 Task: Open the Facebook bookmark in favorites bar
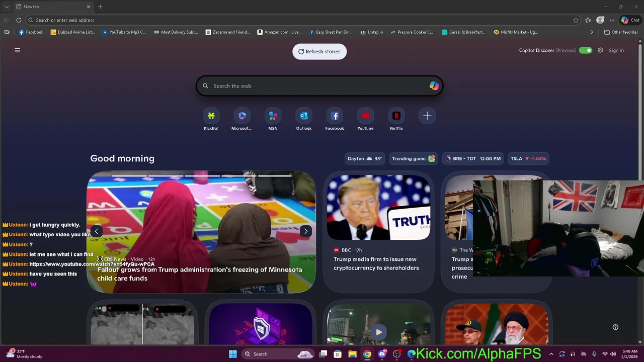(31, 32)
